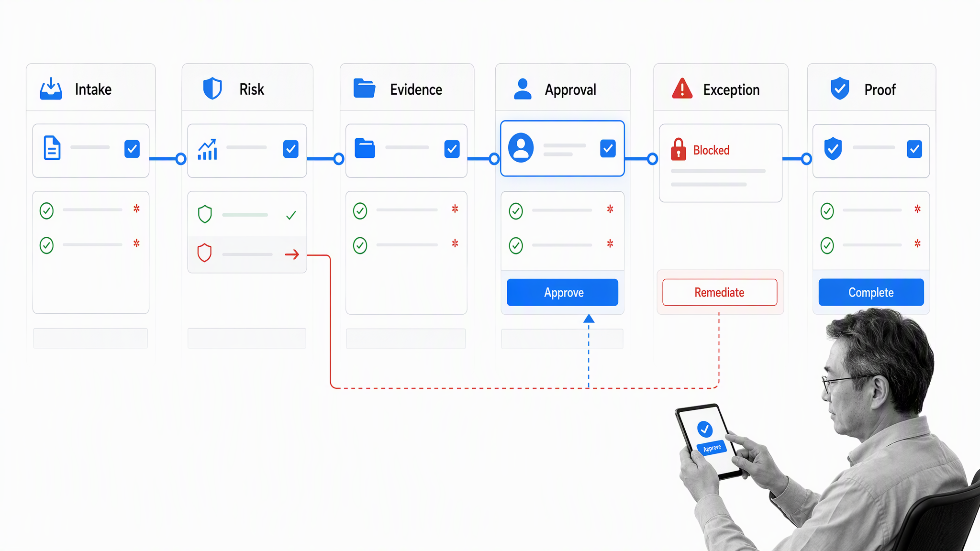This screenshot has height=551, width=980.
Task: Click the blue Approve button
Action: pos(562,292)
